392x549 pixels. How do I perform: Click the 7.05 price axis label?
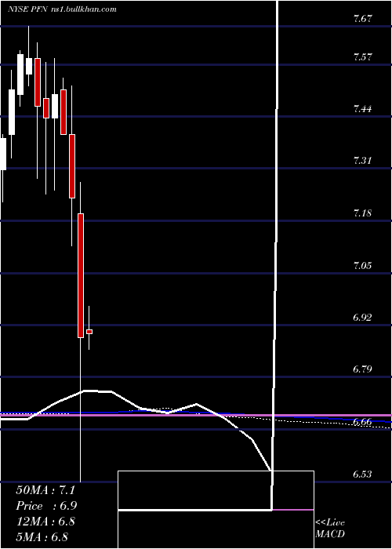pyautogui.click(x=362, y=265)
